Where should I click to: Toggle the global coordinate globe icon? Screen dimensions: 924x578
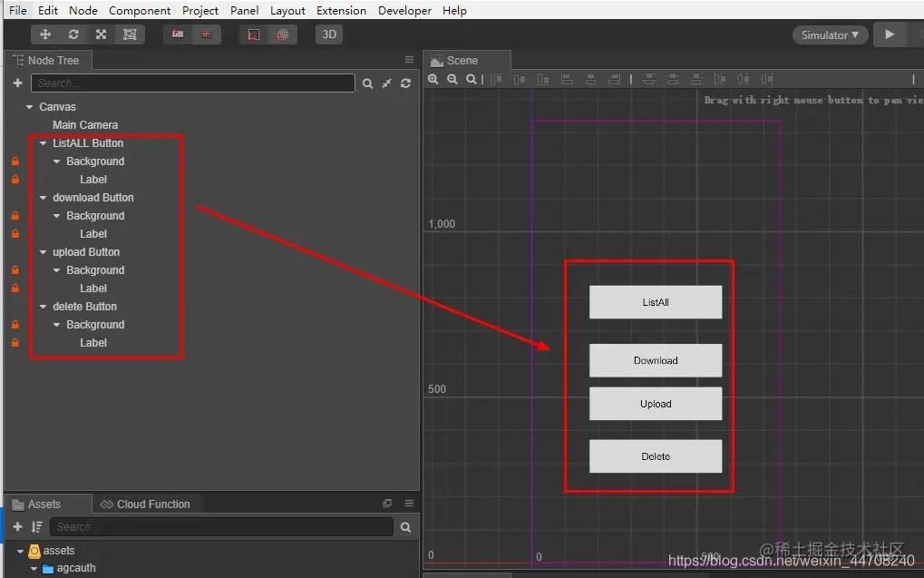[x=282, y=34]
